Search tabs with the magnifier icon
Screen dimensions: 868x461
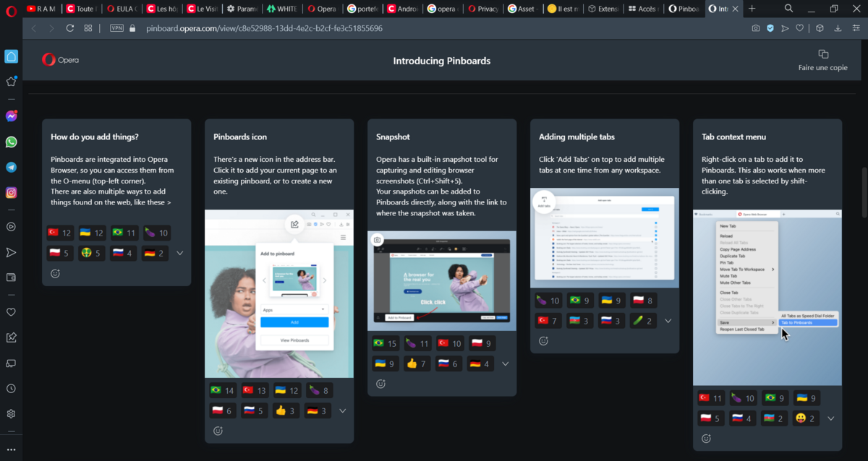point(788,9)
